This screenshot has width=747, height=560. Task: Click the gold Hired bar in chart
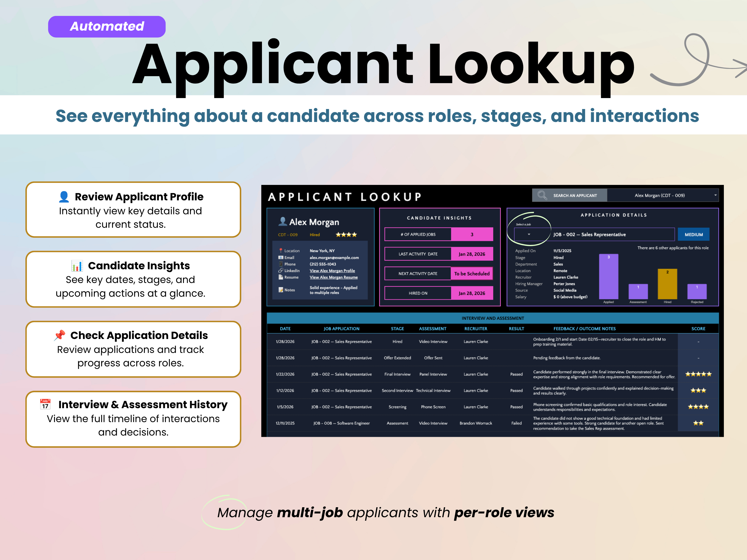pos(667,284)
